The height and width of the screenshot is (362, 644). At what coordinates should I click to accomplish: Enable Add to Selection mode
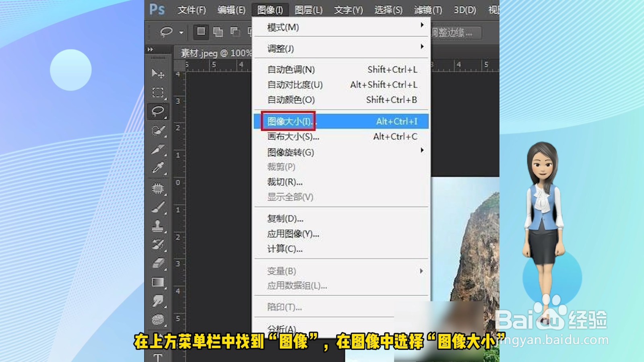pos(218,32)
